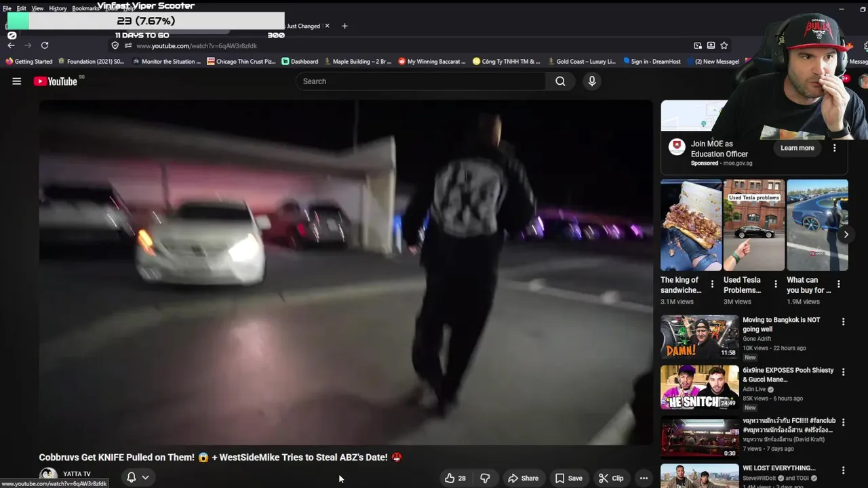Select the 'Just Changed' browser tab
Screen dimensions: 868x488
303,26
